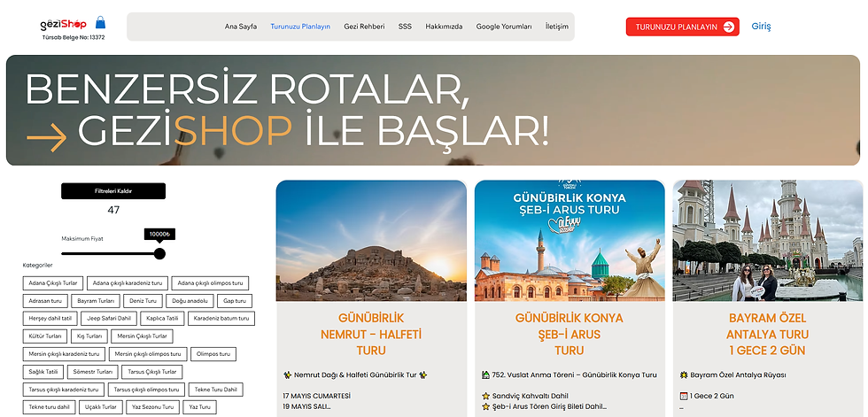Click the 1 Gece 2 Gün duration text
Image resolution: width=868 pixels, height=417 pixels.
pos(707,396)
